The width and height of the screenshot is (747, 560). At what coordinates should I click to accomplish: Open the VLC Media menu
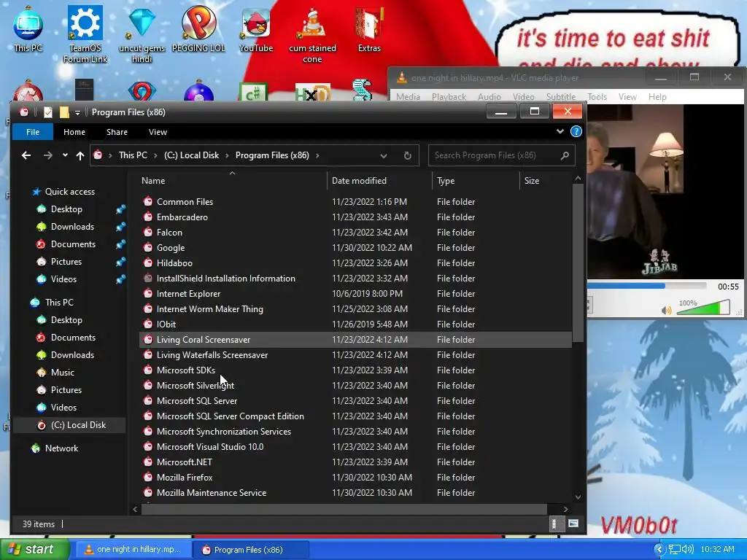[x=408, y=97]
